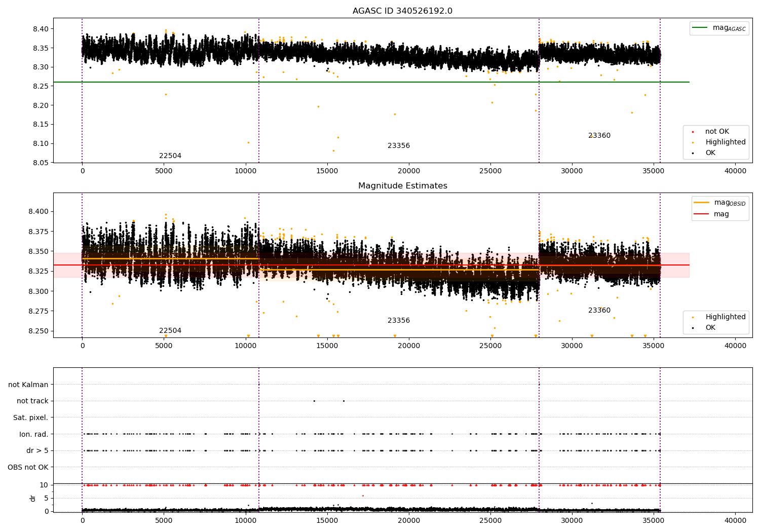Image resolution: width=760 pixels, height=532 pixels.
Task: Click the 8.375 y-axis tick label
Action: [39, 232]
